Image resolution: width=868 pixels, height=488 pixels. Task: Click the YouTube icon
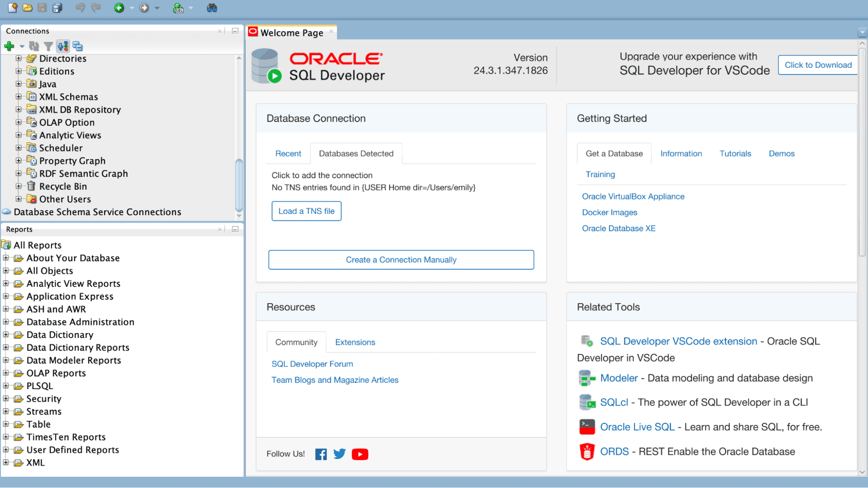(360, 454)
